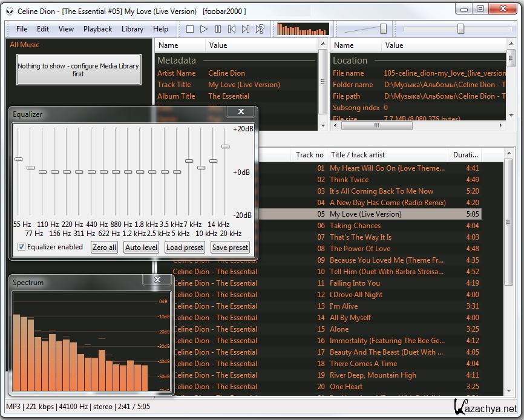The width and height of the screenshot is (524, 420).
Task: Disable the Equalizer enabled checkbox
Action: pyautogui.click(x=22, y=247)
